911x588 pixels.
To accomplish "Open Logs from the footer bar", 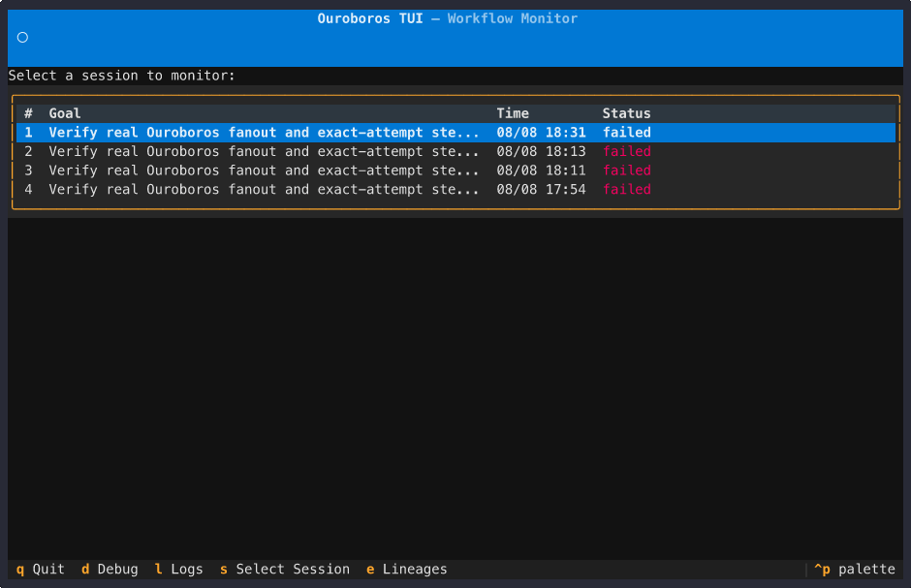I will click(x=179, y=569).
